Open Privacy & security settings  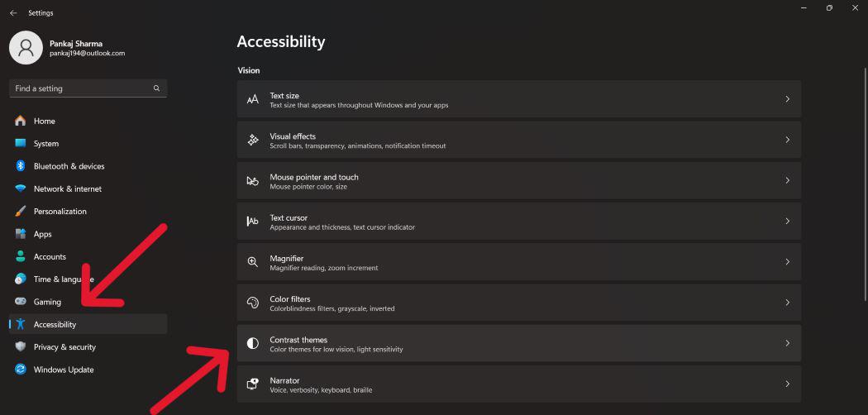coord(64,347)
